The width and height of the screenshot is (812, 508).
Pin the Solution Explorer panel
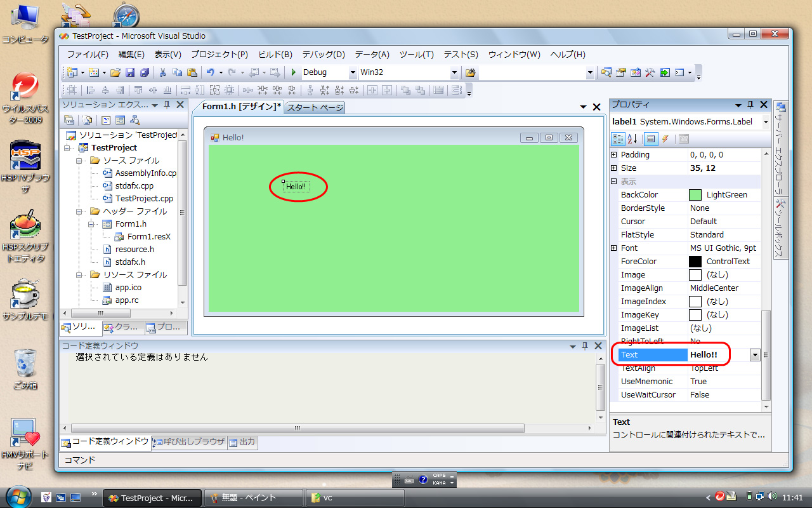(x=167, y=105)
